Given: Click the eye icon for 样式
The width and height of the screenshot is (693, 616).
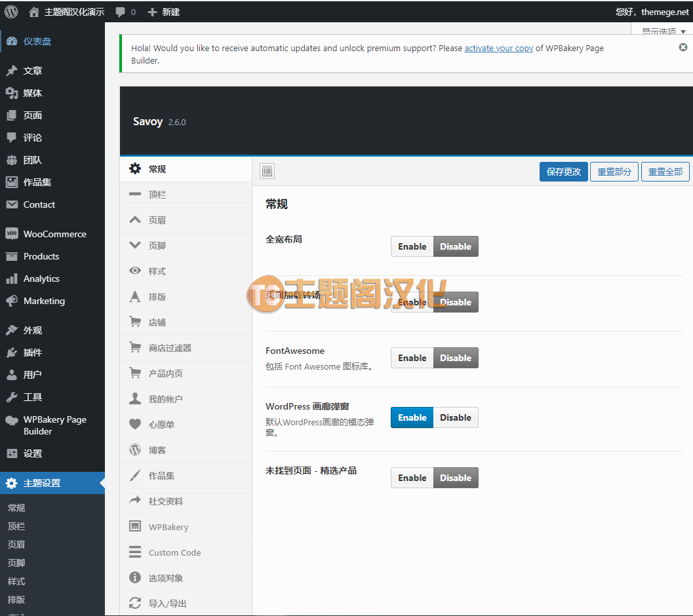Looking at the screenshot, I should coord(135,271).
